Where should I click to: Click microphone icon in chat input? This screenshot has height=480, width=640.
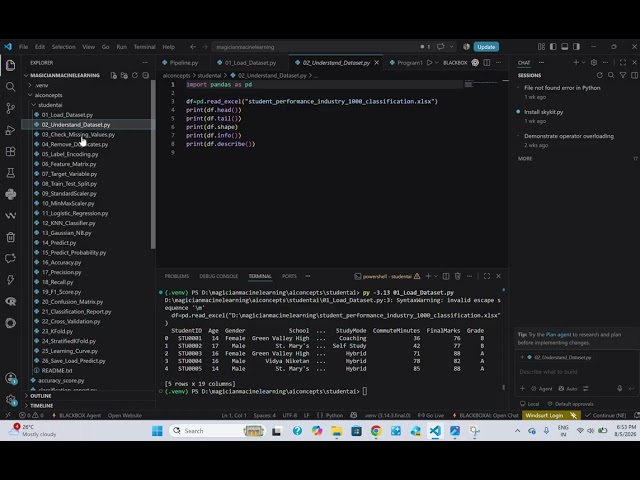[620, 388]
